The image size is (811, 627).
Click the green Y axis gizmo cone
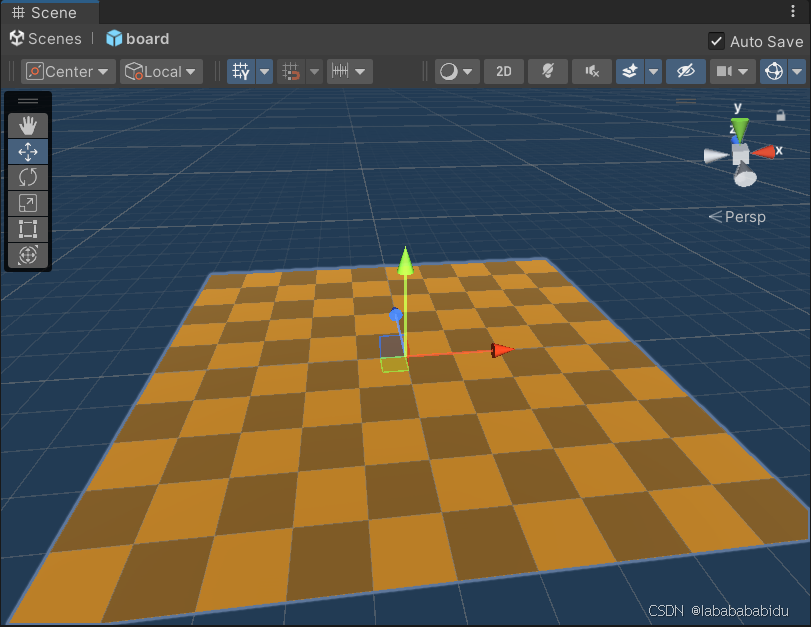[x=740, y=129]
